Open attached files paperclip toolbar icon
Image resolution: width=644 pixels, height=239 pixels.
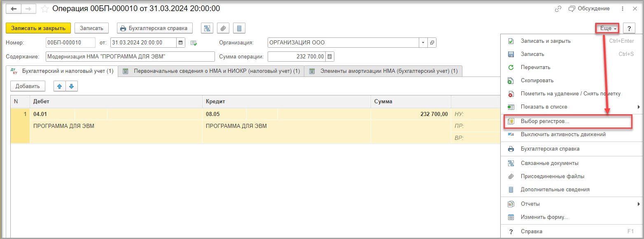coord(223,28)
